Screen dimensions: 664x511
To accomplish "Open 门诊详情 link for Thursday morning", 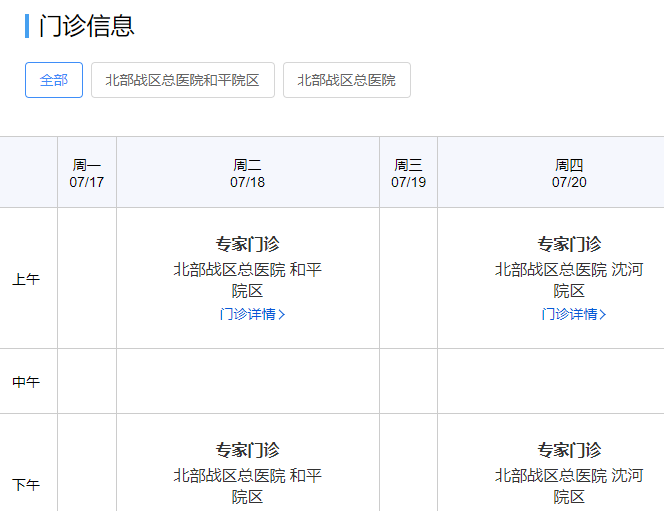I will click(x=569, y=314).
